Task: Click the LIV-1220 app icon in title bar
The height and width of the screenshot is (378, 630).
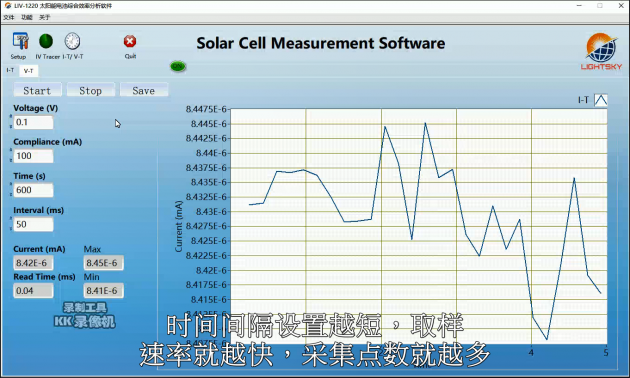Action: [8, 6]
